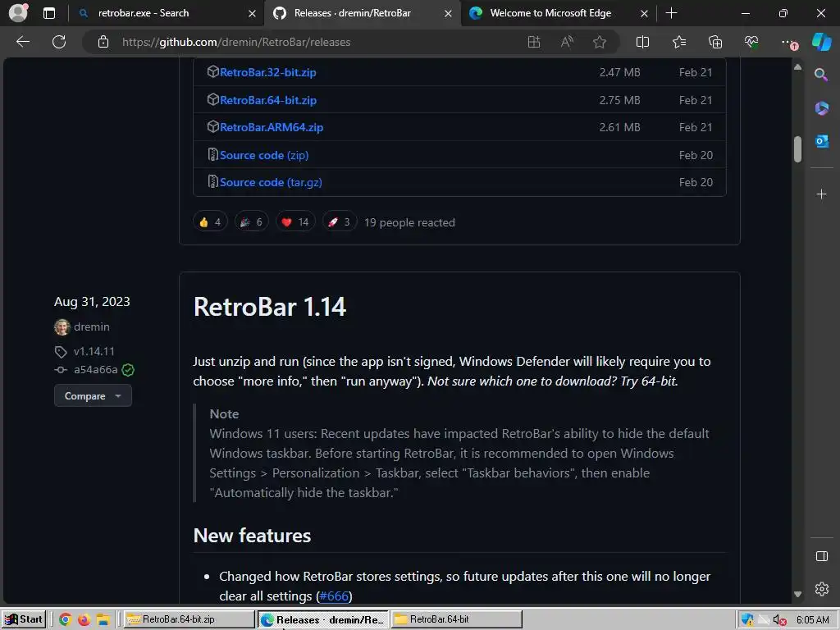
Task: Refresh the current page
Action: [59, 42]
